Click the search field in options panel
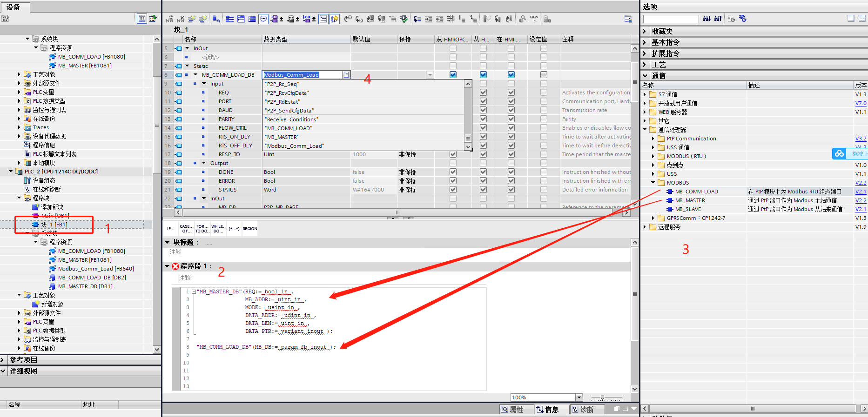 tap(671, 19)
